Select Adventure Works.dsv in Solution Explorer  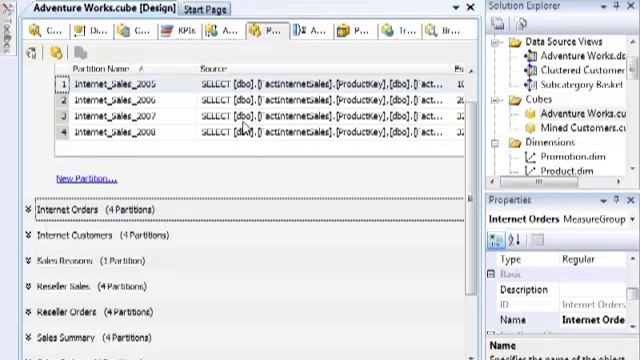click(x=576, y=56)
